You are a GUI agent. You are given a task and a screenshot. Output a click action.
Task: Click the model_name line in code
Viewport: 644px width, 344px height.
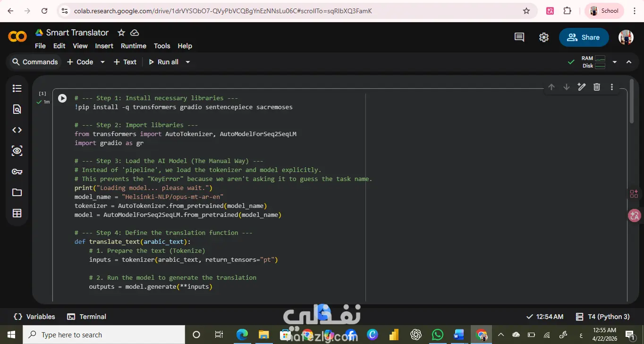tap(149, 197)
